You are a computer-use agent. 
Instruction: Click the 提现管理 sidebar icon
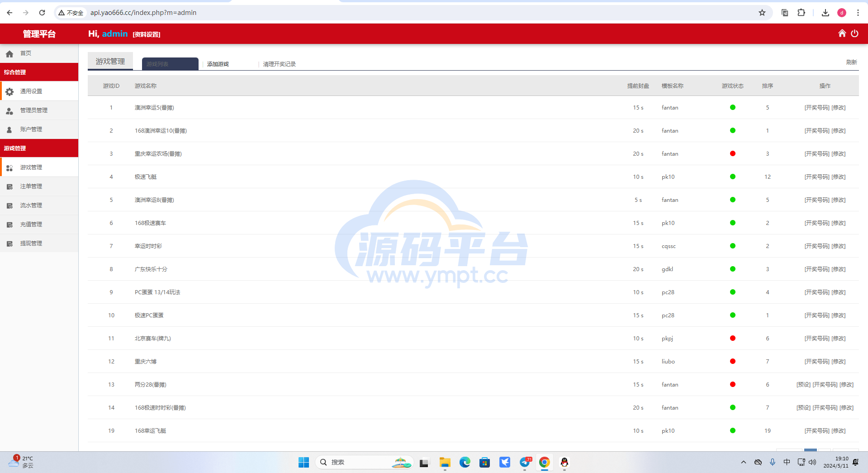[x=9, y=244]
